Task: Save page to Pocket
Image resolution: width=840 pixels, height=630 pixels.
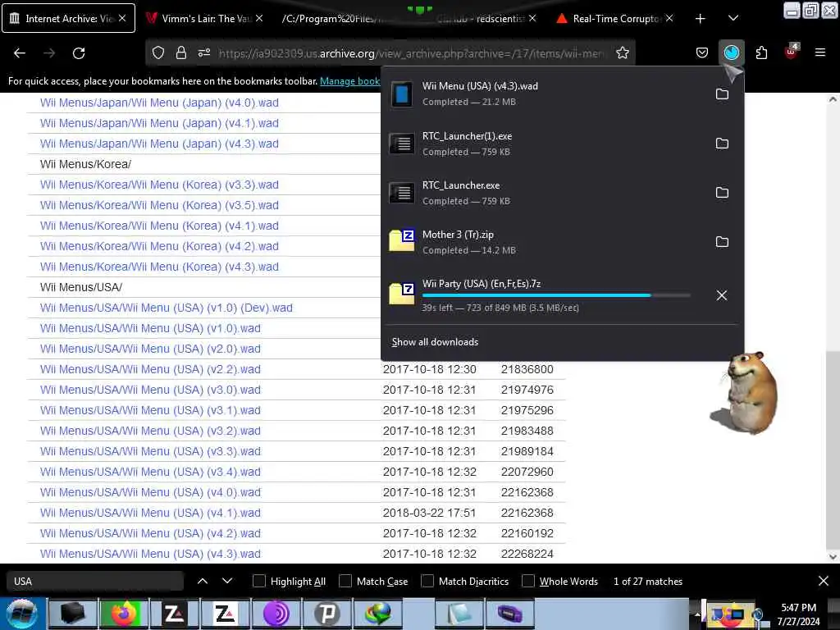Action: click(702, 53)
